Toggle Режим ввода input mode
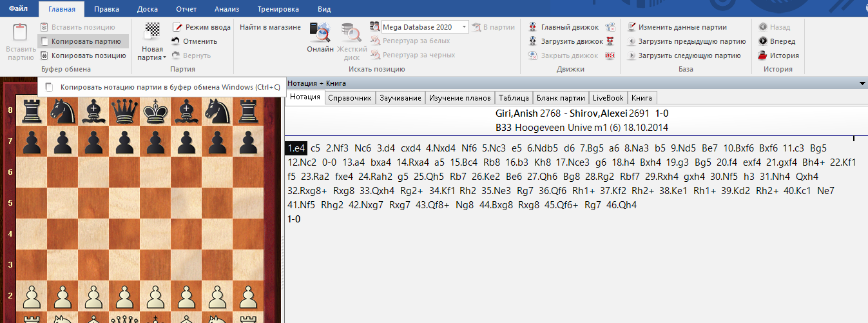868x323 pixels. [202, 27]
